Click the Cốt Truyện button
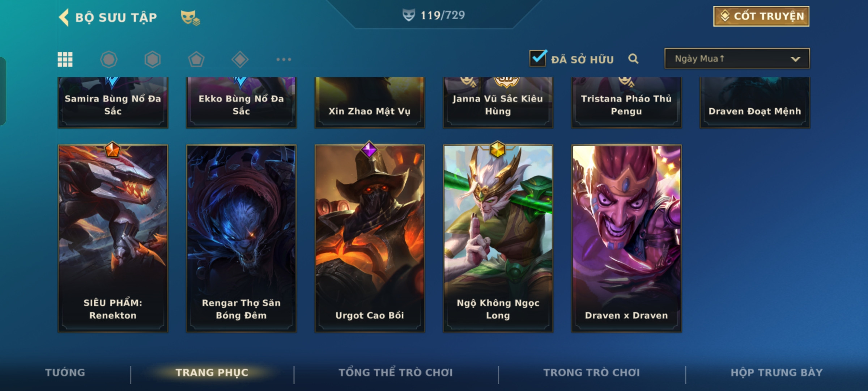This screenshot has width=868, height=391. [761, 16]
